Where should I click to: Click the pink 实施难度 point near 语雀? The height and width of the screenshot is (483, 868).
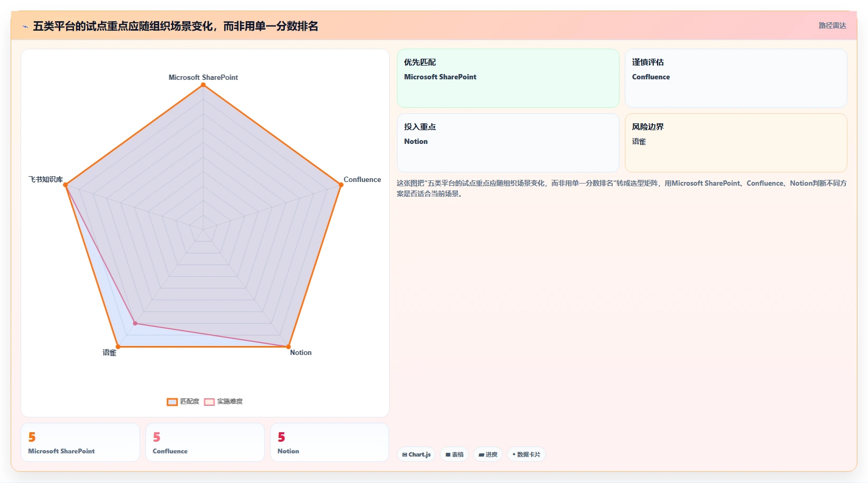pos(135,323)
